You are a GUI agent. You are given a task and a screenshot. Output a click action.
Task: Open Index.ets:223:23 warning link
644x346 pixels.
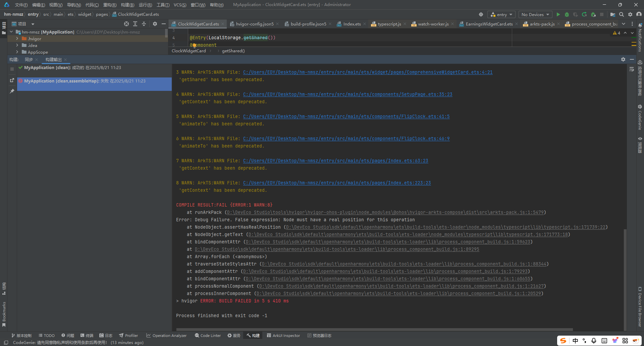tap(337, 183)
